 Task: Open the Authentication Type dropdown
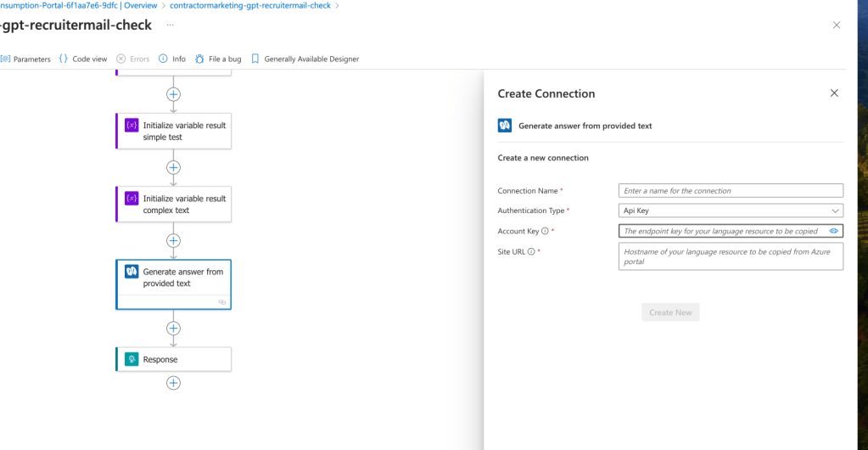[731, 211]
